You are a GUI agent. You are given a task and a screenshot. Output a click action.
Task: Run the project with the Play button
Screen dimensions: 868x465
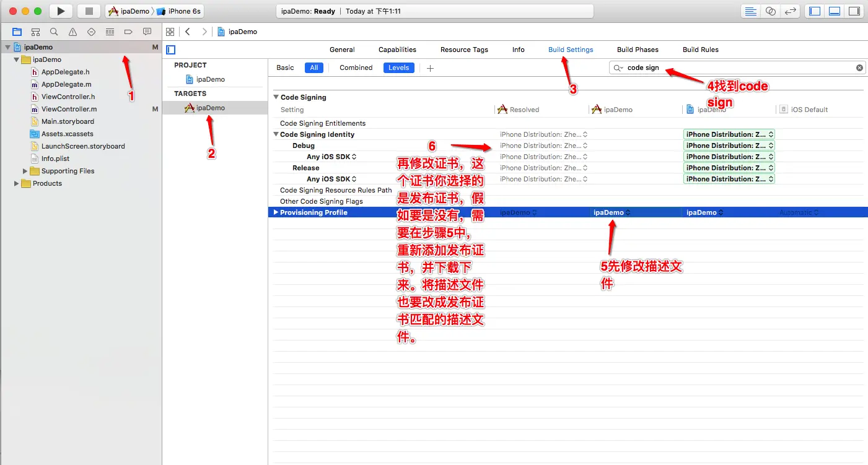tap(60, 11)
